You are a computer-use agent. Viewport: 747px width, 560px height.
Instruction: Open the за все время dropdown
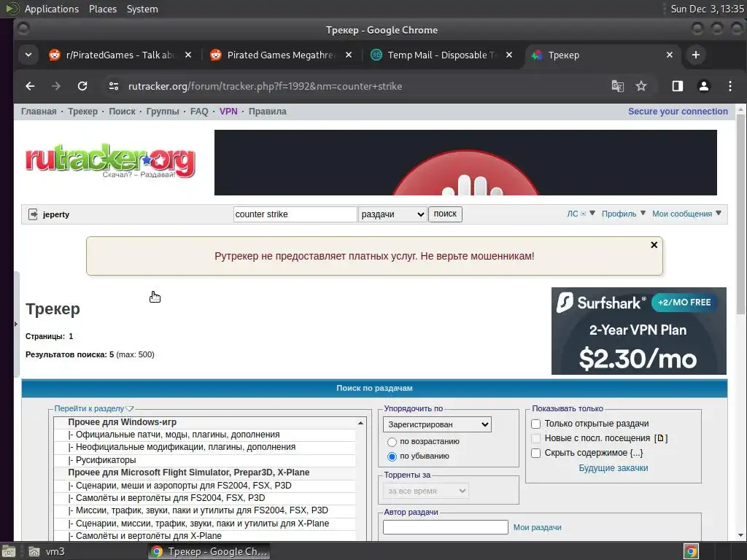click(426, 491)
